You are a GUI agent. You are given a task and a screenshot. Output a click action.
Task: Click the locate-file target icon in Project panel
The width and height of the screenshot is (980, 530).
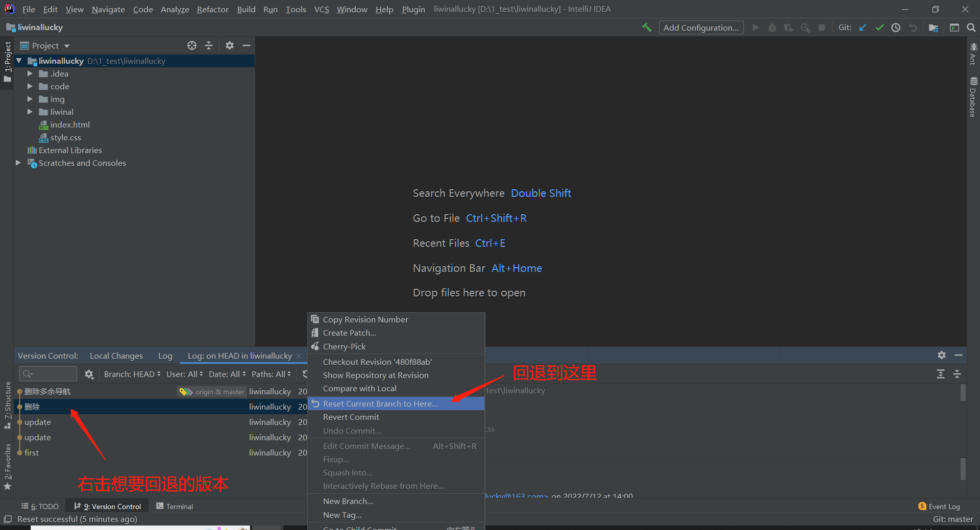click(x=192, y=45)
